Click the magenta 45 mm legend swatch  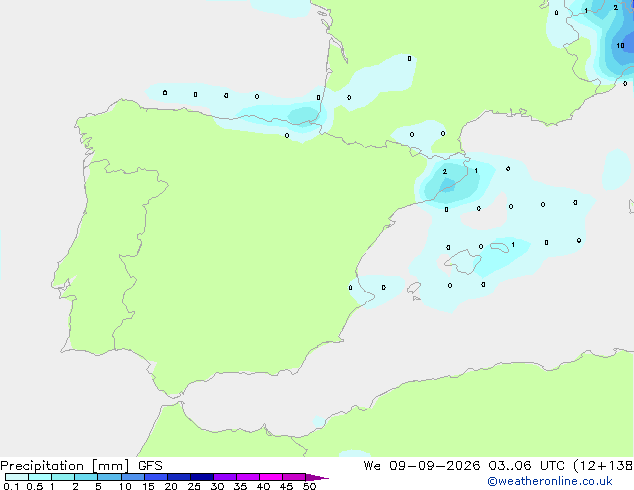point(294,477)
